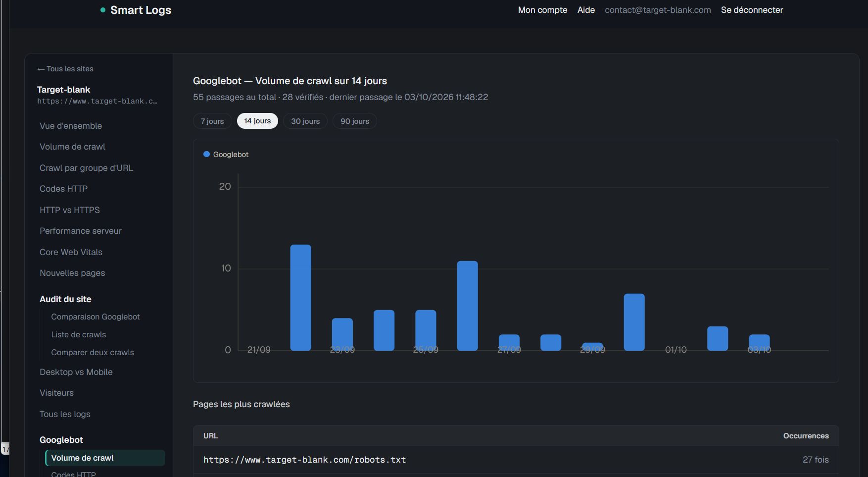The height and width of the screenshot is (477, 868).
Task: Open Vue d'ensemble in sidebar
Action: 71,126
